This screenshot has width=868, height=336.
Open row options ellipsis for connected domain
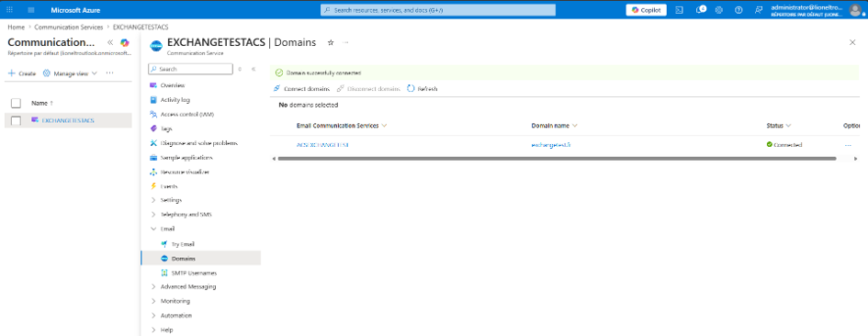tap(848, 145)
